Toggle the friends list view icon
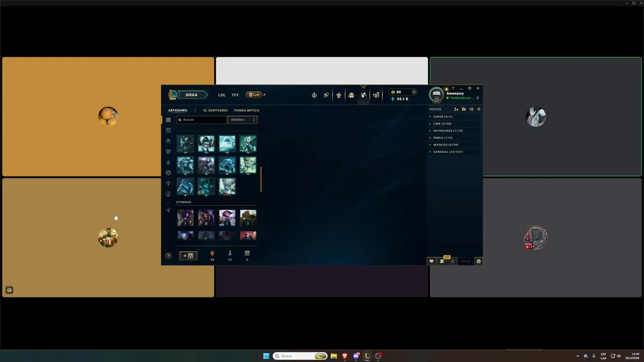 [471, 109]
